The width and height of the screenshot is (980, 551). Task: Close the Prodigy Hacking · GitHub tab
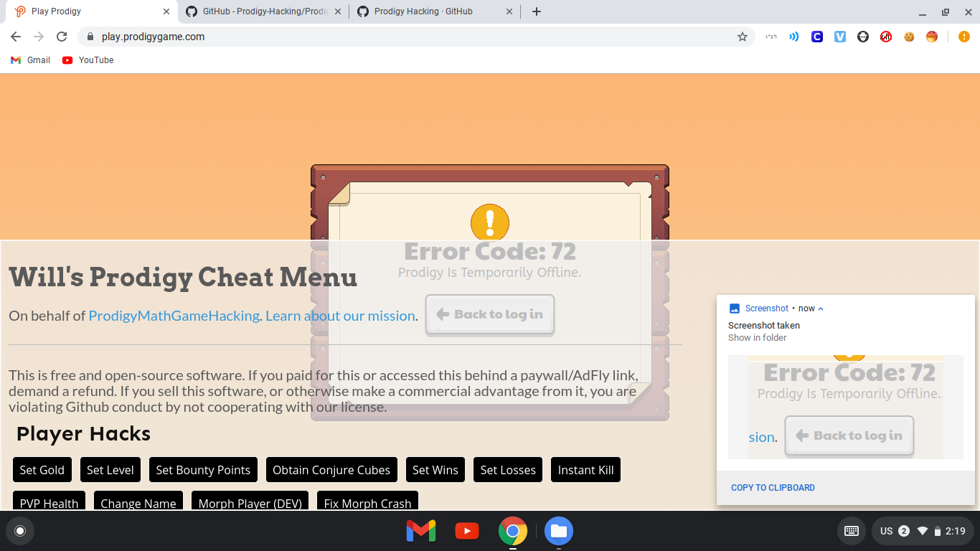click(x=509, y=11)
